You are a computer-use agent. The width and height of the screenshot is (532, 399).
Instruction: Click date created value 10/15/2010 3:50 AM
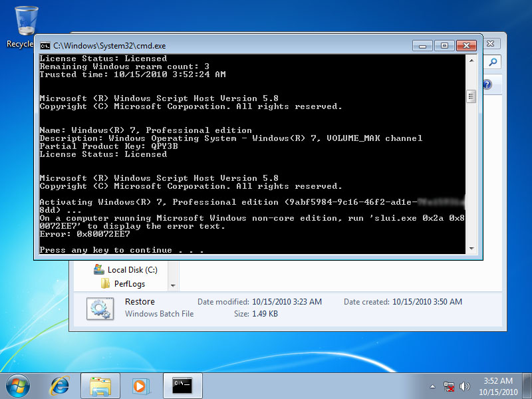[x=427, y=302]
